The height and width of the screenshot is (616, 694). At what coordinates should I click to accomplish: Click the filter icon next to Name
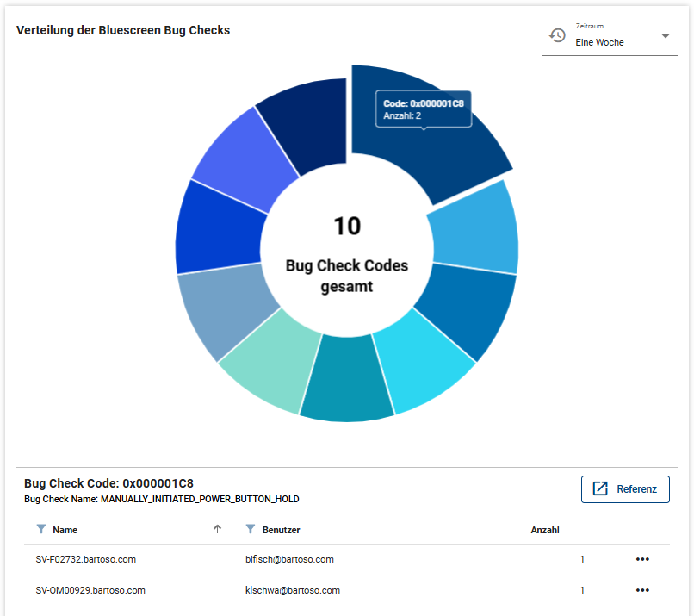(x=40, y=529)
